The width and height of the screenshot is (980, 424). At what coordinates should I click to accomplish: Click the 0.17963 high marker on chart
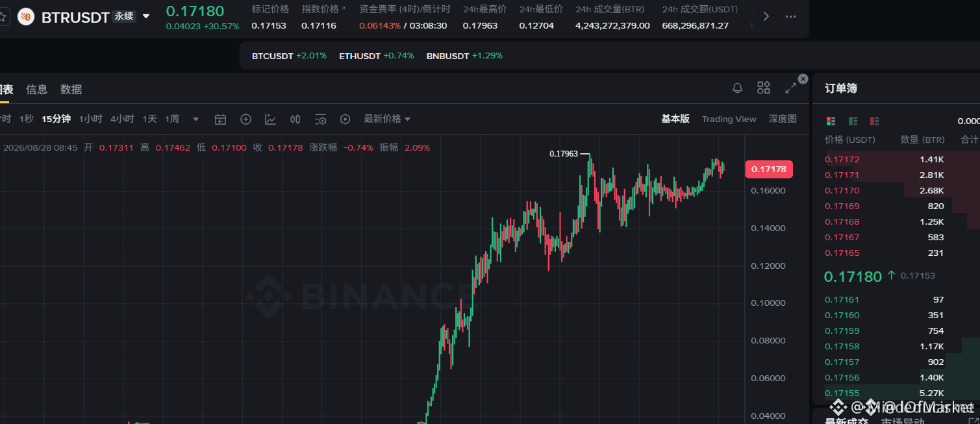[564, 154]
